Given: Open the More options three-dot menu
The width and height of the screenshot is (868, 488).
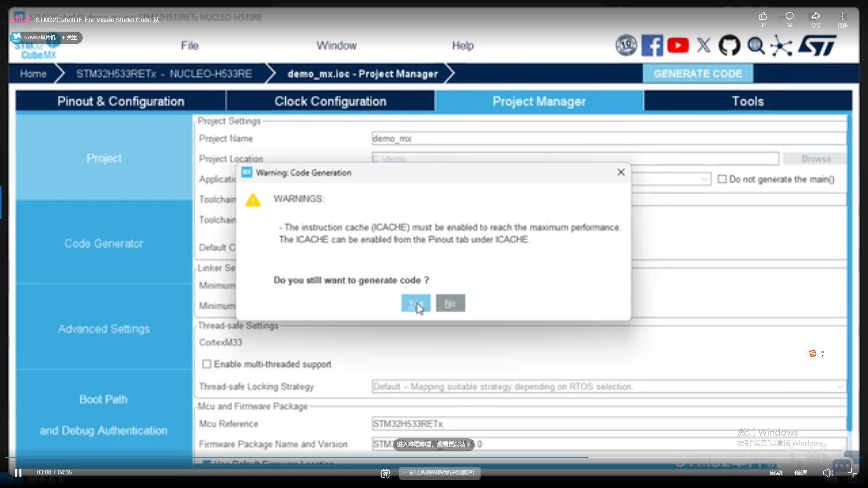Looking at the screenshot, I should click(842, 17).
